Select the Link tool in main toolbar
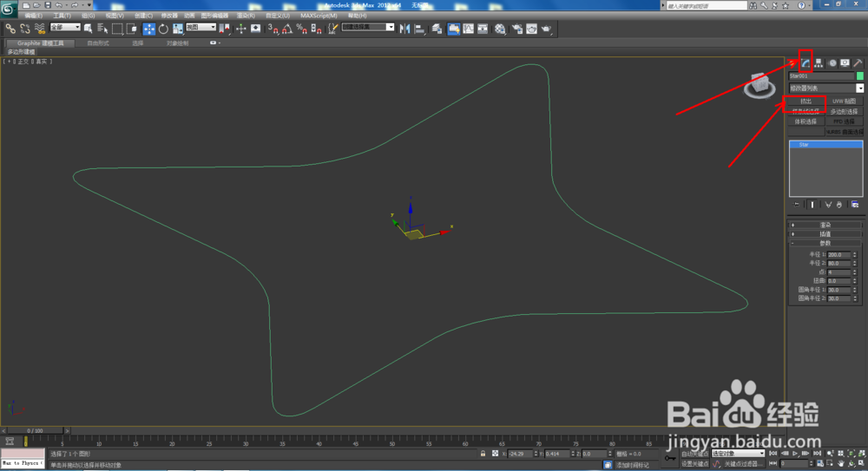 (10, 29)
